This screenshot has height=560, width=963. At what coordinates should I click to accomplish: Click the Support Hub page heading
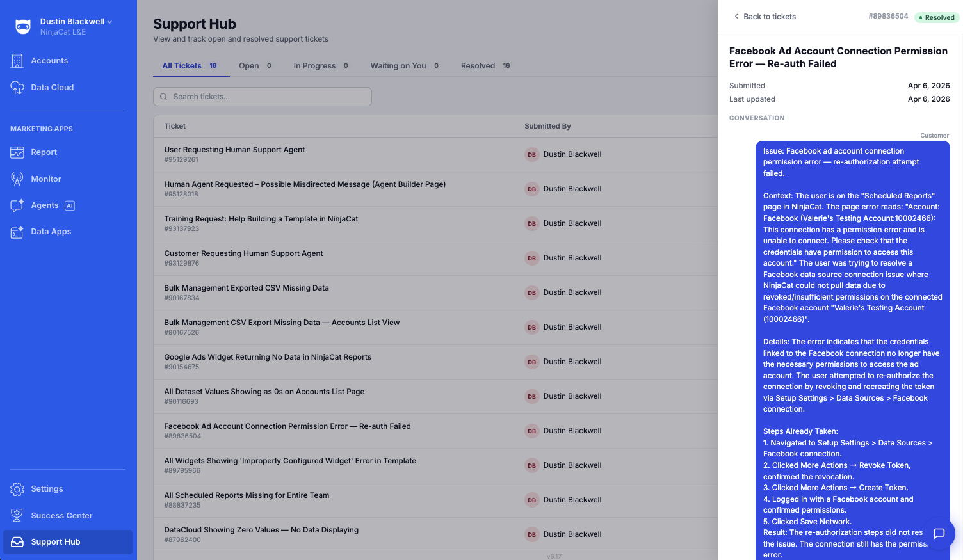point(195,24)
